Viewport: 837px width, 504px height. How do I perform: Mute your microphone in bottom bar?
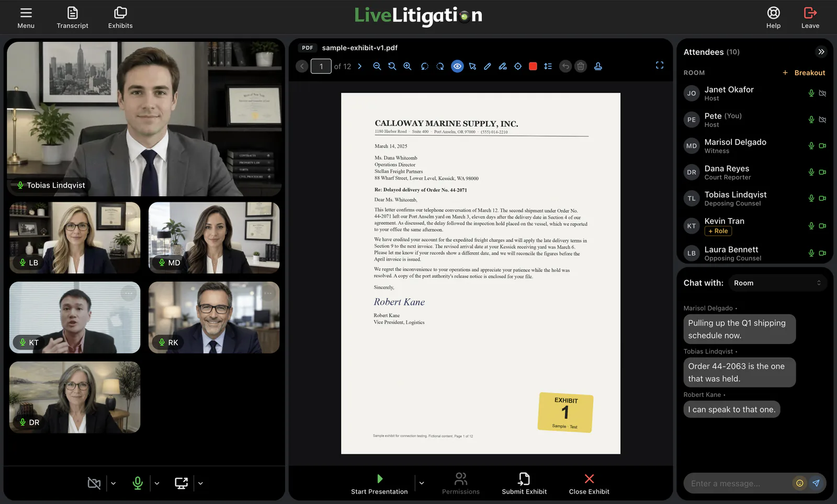[x=138, y=483]
